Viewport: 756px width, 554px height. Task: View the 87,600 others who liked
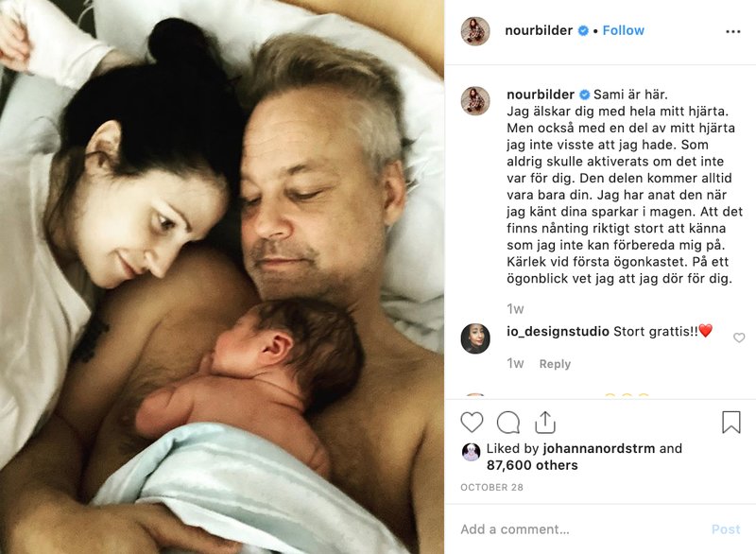pos(532,465)
